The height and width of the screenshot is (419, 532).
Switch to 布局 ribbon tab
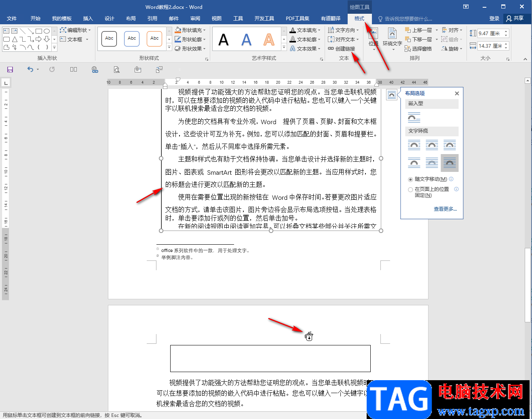pyautogui.click(x=131, y=19)
